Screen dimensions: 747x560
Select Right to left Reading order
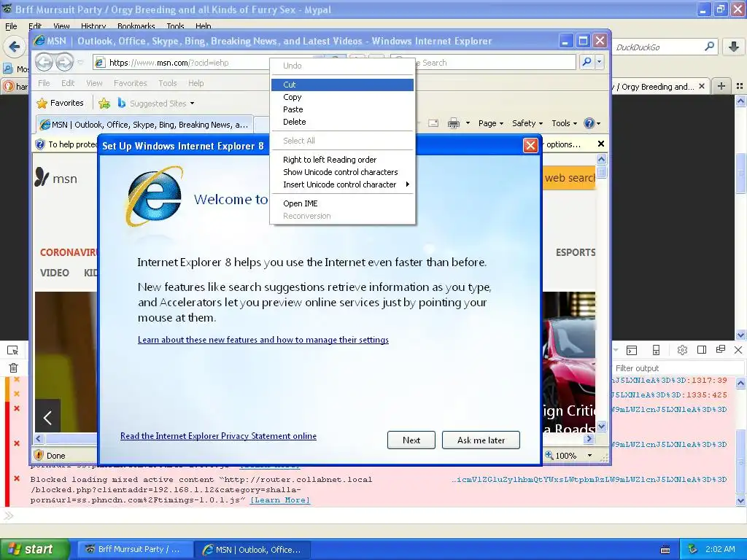point(343,160)
